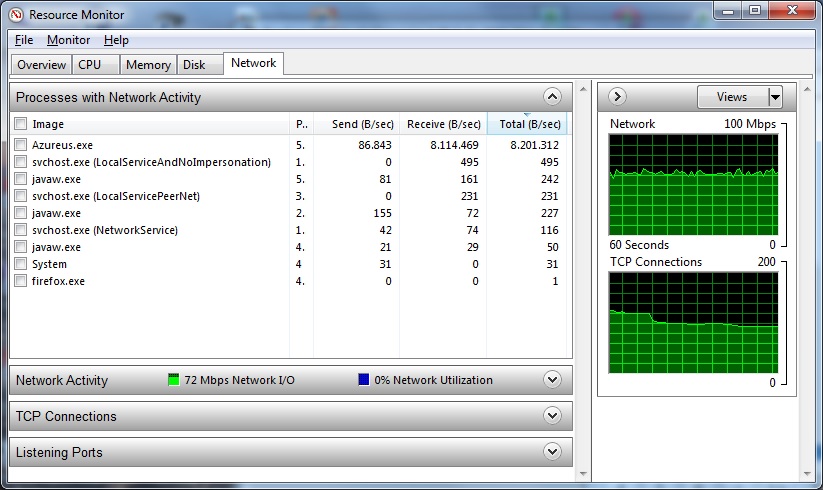Check the javaw.exe row with total 50
Viewport: 823px width, 490px height.
point(20,247)
